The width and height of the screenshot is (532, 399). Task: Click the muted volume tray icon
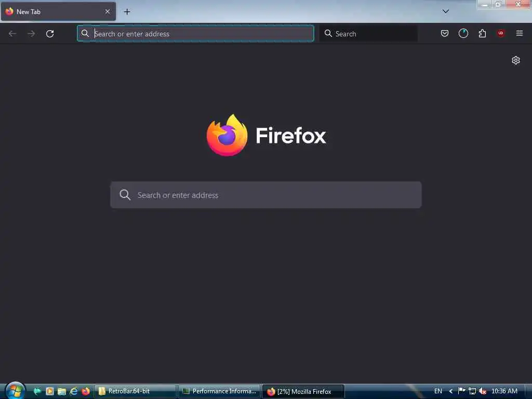(483, 391)
